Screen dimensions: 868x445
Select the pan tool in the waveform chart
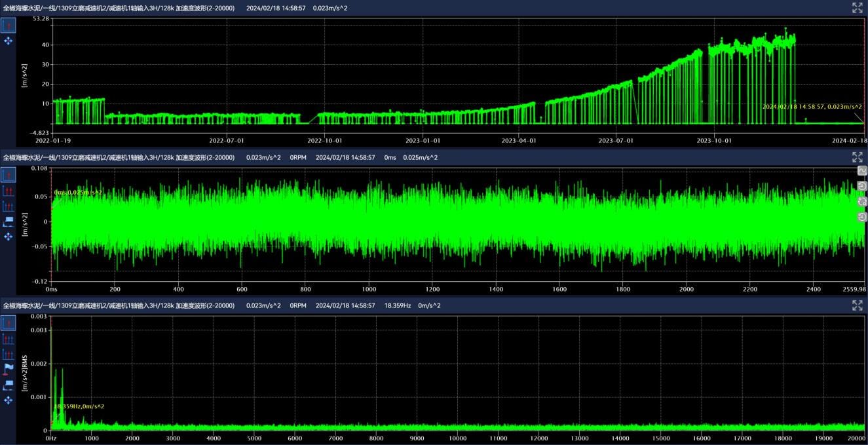tap(9, 236)
